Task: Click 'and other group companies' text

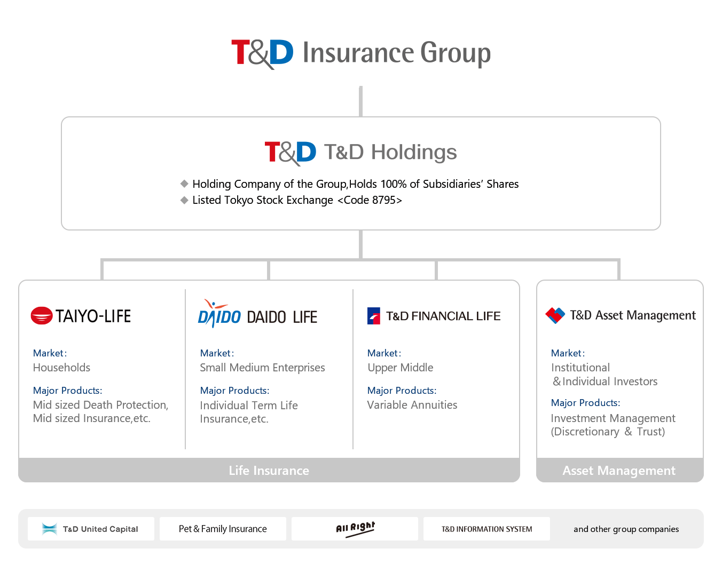Action: (626, 529)
